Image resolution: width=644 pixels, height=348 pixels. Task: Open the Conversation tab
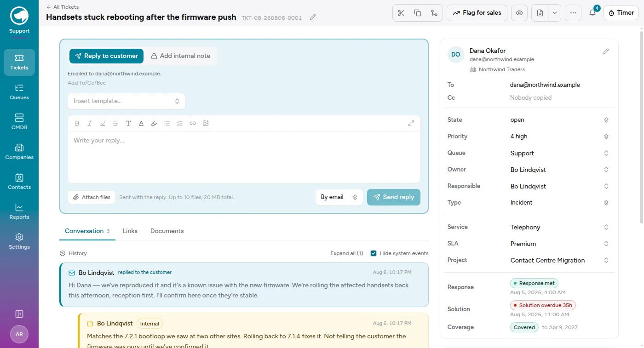[x=87, y=231]
